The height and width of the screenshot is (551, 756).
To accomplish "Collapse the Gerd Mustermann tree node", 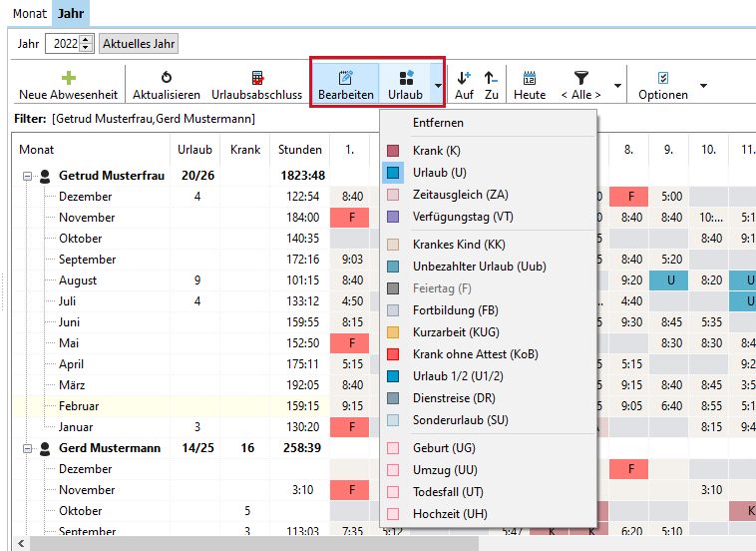I will pyautogui.click(x=25, y=448).
